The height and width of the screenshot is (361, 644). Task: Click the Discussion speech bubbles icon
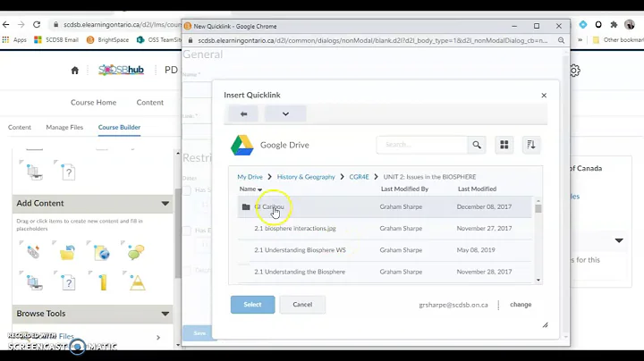pyautogui.click(x=136, y=252)
